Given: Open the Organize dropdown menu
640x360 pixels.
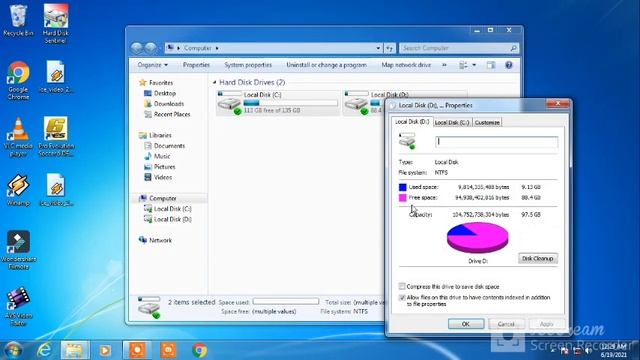Looking at the screenshot, I should pos(153,65).
